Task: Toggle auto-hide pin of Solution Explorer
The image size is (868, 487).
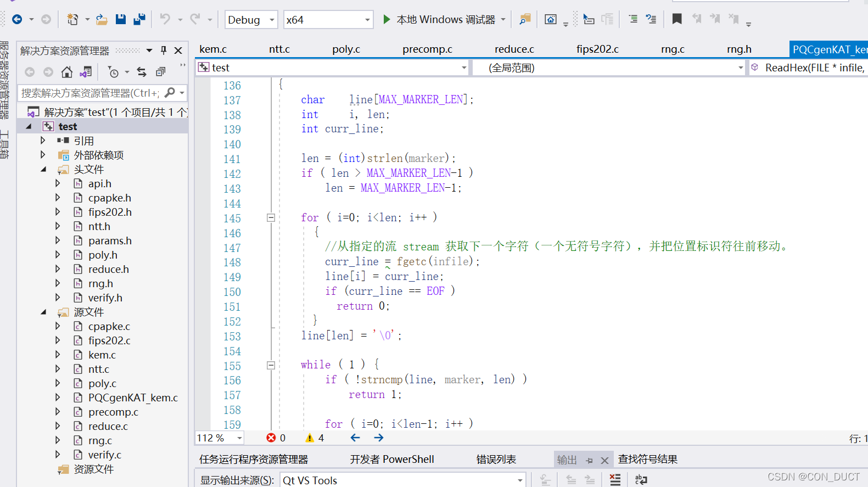Action: coord(164,51)
